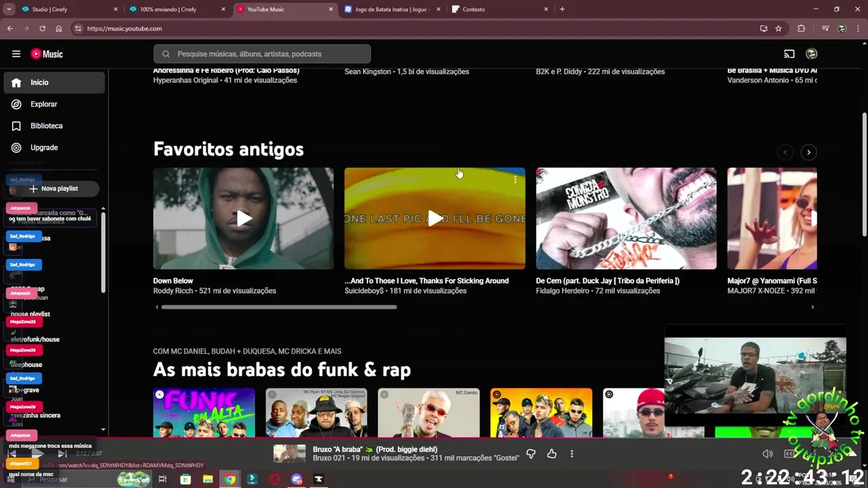Focus the Pesquise músicas search field
The height and width of the screenshot is (488, 868).
(262, 54)
